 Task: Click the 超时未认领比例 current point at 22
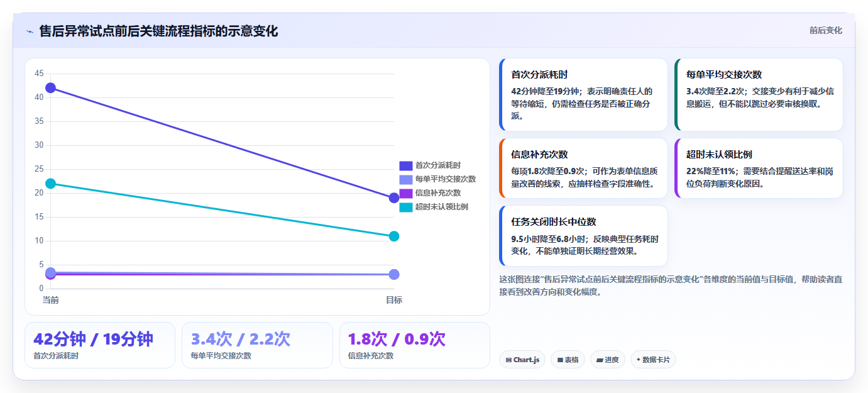tap(50, 184)
